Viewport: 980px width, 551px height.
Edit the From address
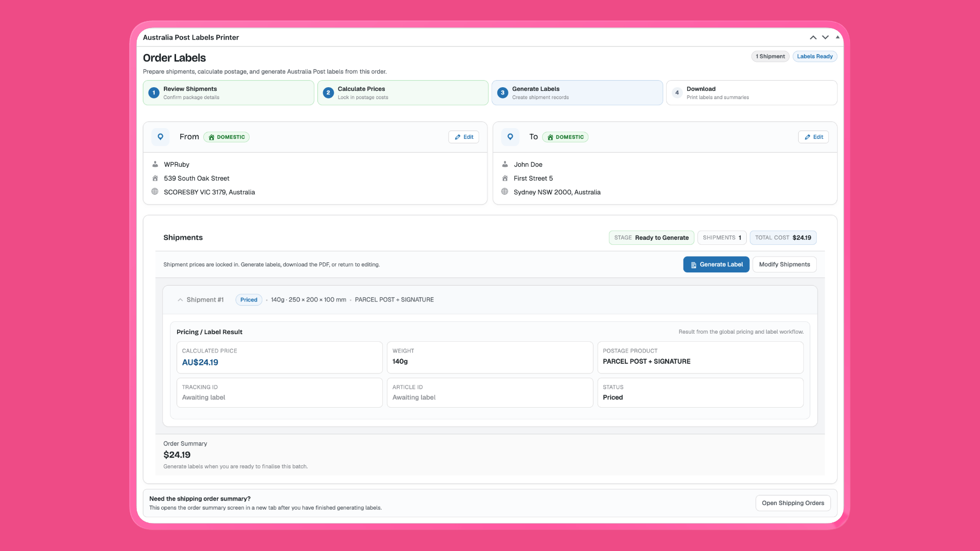[463, 137]
